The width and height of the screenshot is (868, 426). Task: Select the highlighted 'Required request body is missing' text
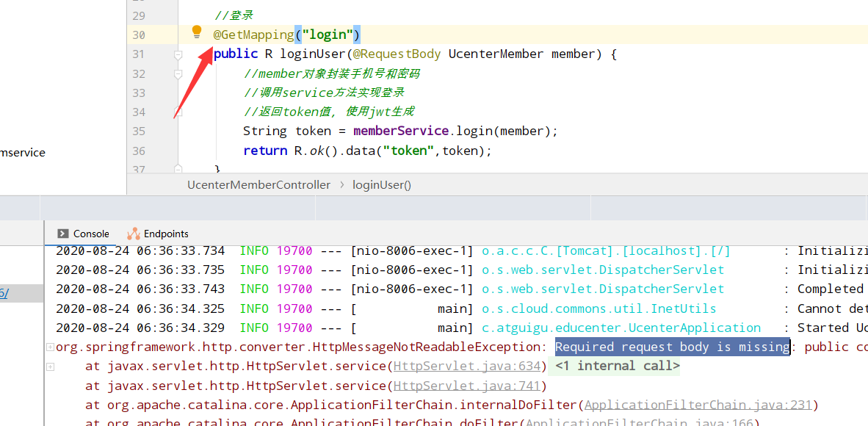(672, 346)
